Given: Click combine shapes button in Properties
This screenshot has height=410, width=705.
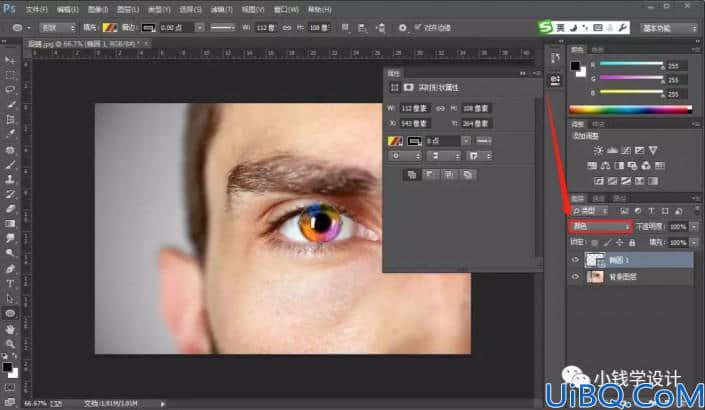Looking at the screenshot, I should coord(411,174).
